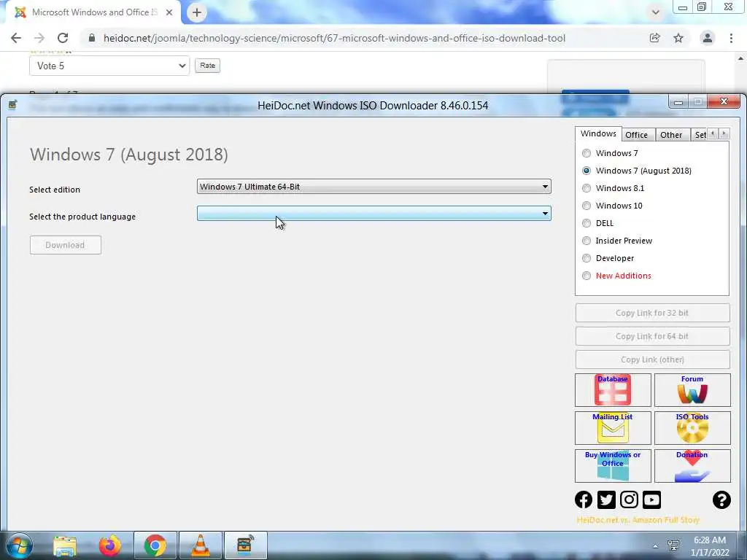Share this page from address bar

655,38
